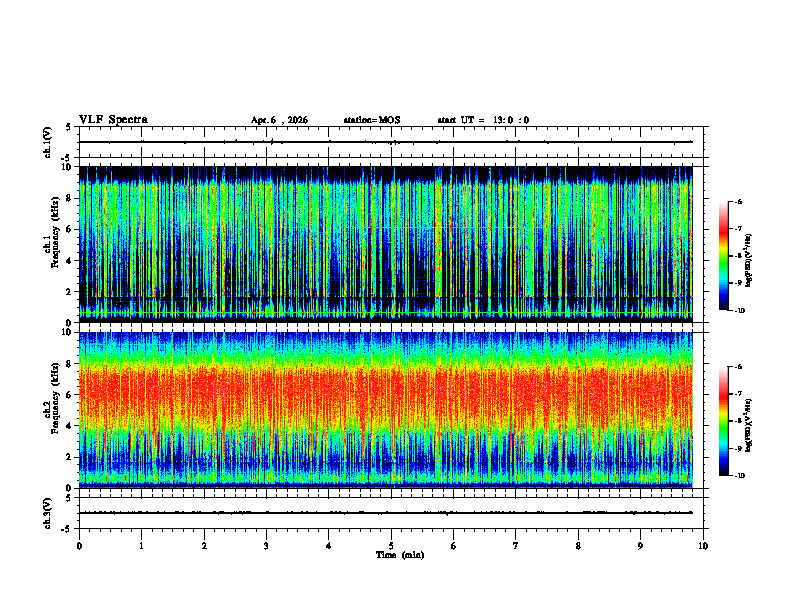Click time axis tick label "0"

79,546
